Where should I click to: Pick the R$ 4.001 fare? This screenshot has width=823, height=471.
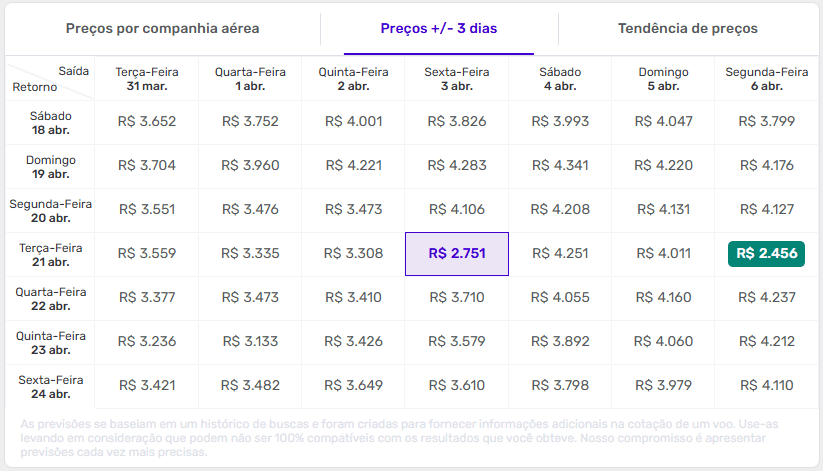click(x=354, y=122)
